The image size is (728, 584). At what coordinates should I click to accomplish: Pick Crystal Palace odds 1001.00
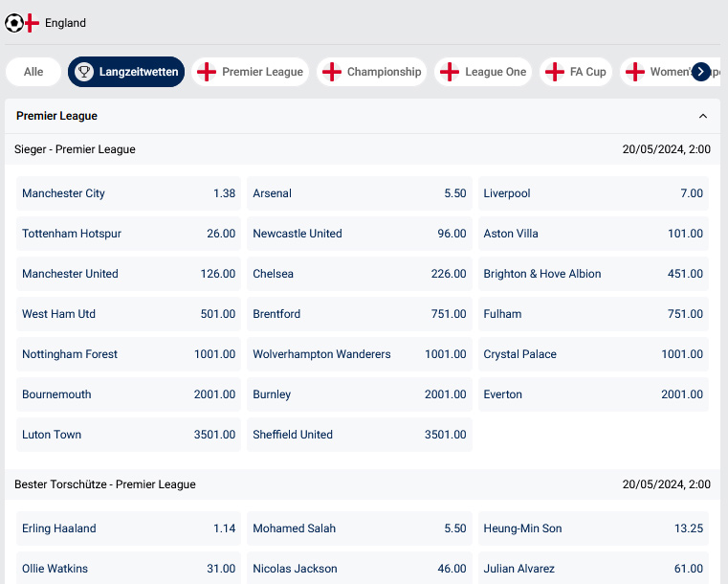click(x=593, y=354)
